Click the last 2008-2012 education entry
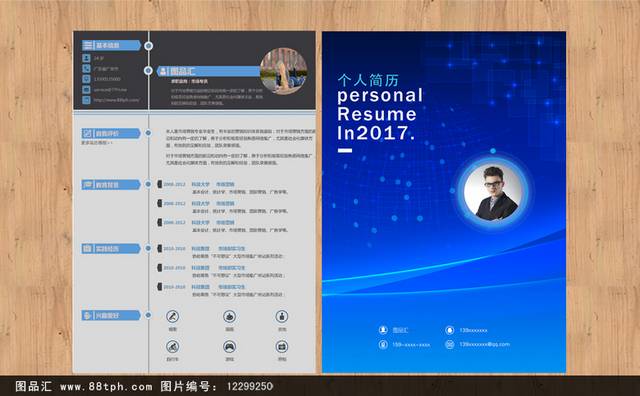640x396 pixels. pos(223,226)
